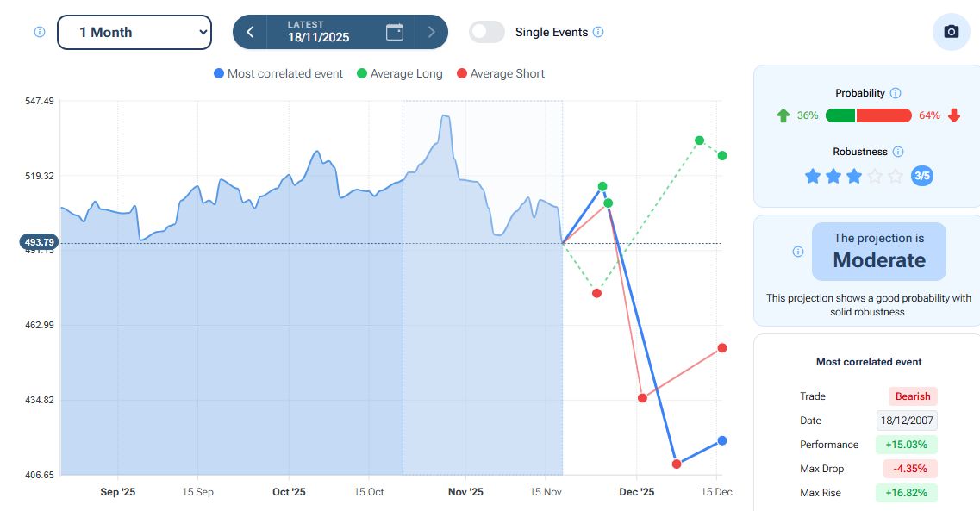Go to next date with right chevron
The image size is (980, 511).
432,32
